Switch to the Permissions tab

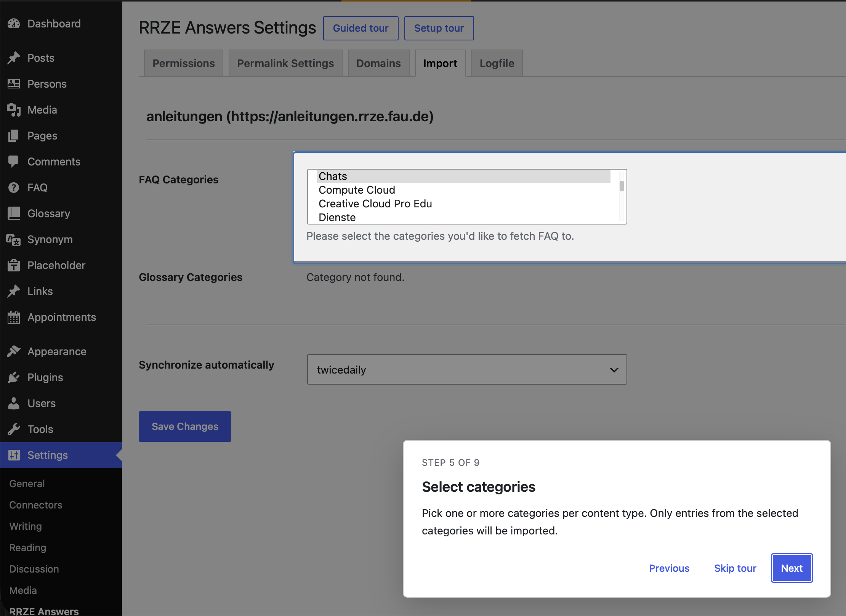[x=184, y=63]
